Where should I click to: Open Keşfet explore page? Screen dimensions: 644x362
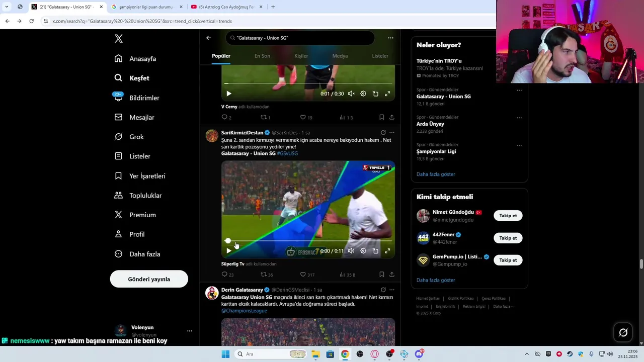point(132,78)
